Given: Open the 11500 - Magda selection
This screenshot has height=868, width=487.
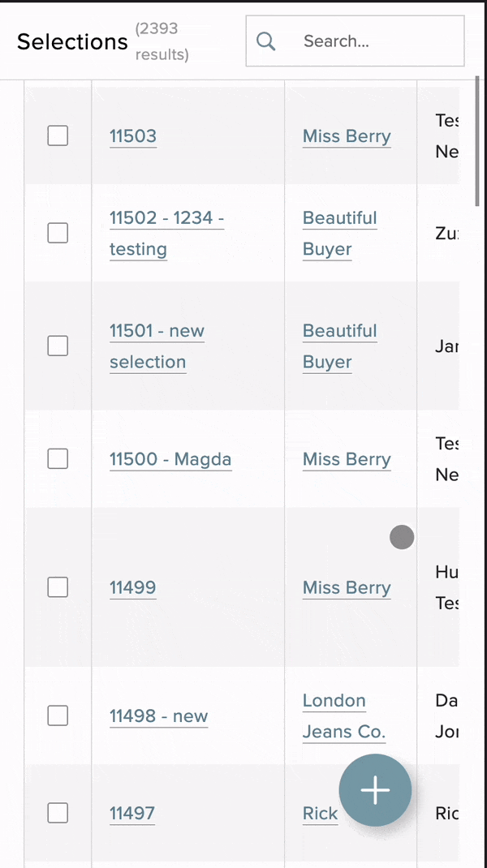Looking at the screenshot, I should tap(170, 459).
